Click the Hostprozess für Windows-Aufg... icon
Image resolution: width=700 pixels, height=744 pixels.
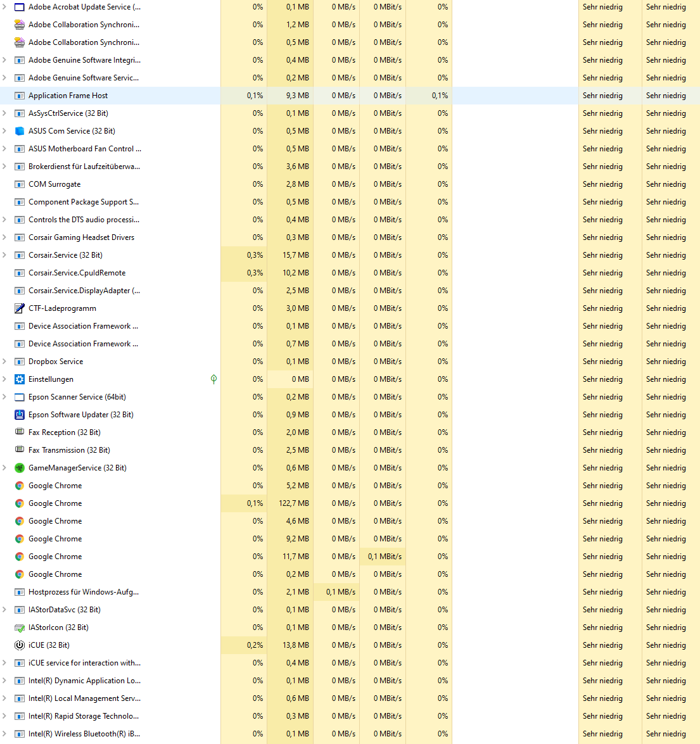[20, 592]
